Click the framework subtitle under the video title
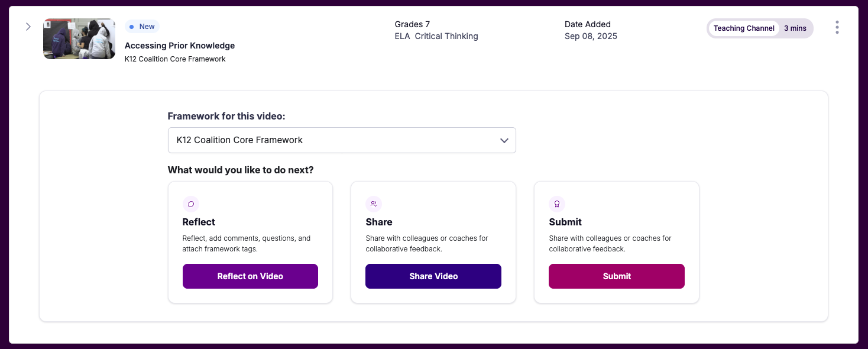 [x=175, y=59]
